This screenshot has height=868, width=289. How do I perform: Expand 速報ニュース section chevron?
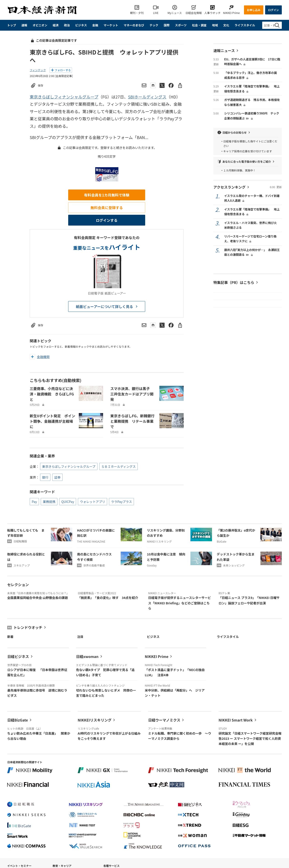[x=237, y=50]
